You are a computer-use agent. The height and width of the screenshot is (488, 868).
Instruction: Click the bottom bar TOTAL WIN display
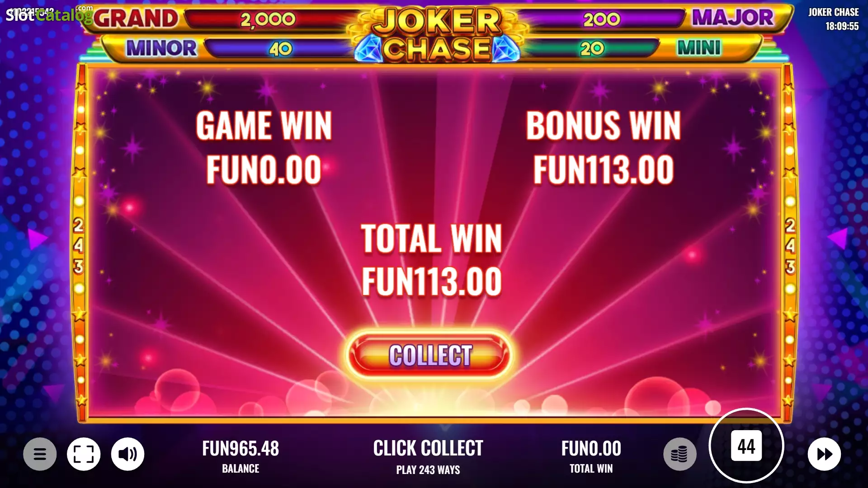[x=591, y=456]
